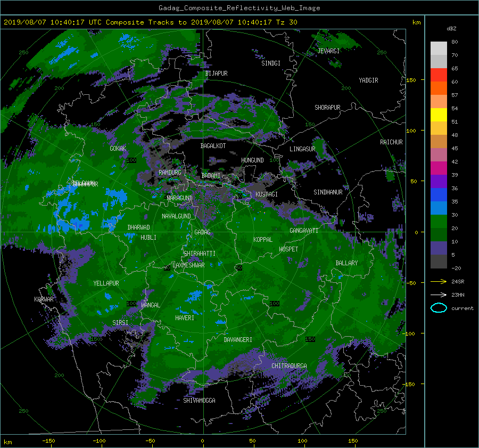The height and width of the screenshot is (448, 479).
Task: Click the 80 dBZ value in legend
Action: 455,42
